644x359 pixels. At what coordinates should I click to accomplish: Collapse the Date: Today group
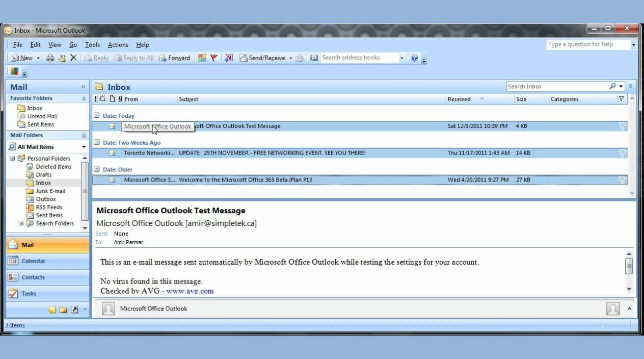click(97, 116)
